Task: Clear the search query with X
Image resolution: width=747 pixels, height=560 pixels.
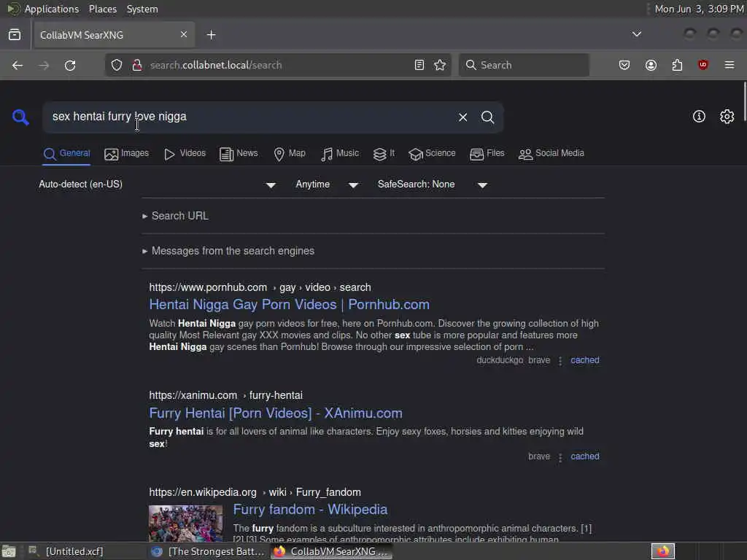Action: pyautogui.click(x=462, y=117)
